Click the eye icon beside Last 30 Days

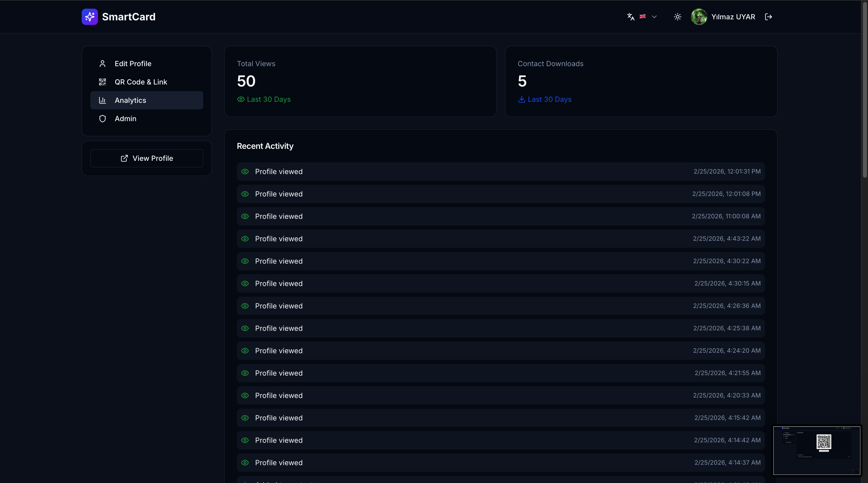[x=241, y=100]
